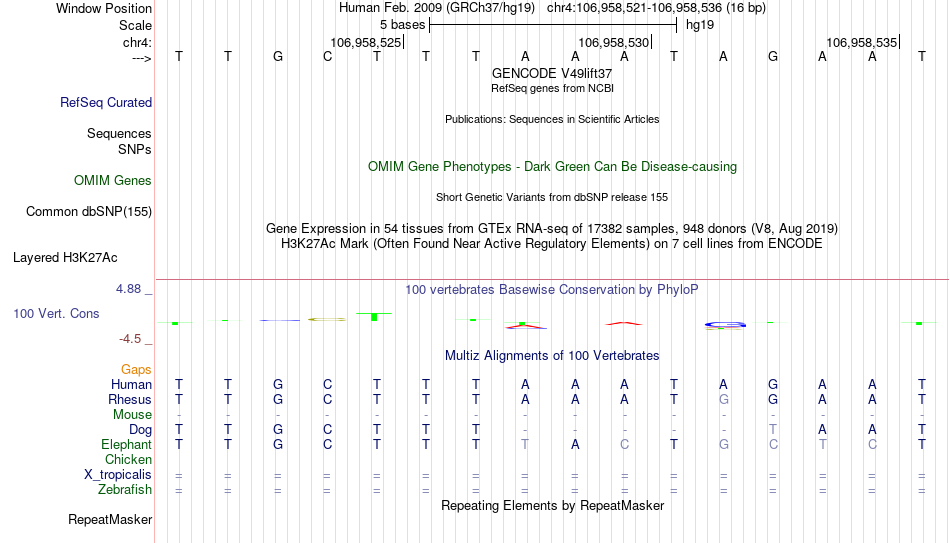The height and width of the screenshot is (543, 950).
Task: Click the 4.88 conservation maximum value
Action: point(128,289)
